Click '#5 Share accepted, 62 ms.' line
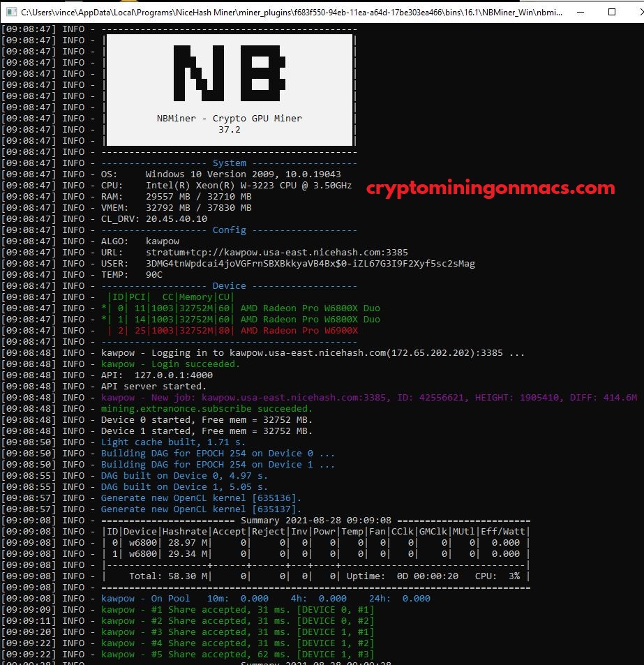Image resolution: width=644 pixels, height=665 pixels. (x=237, y=654)
